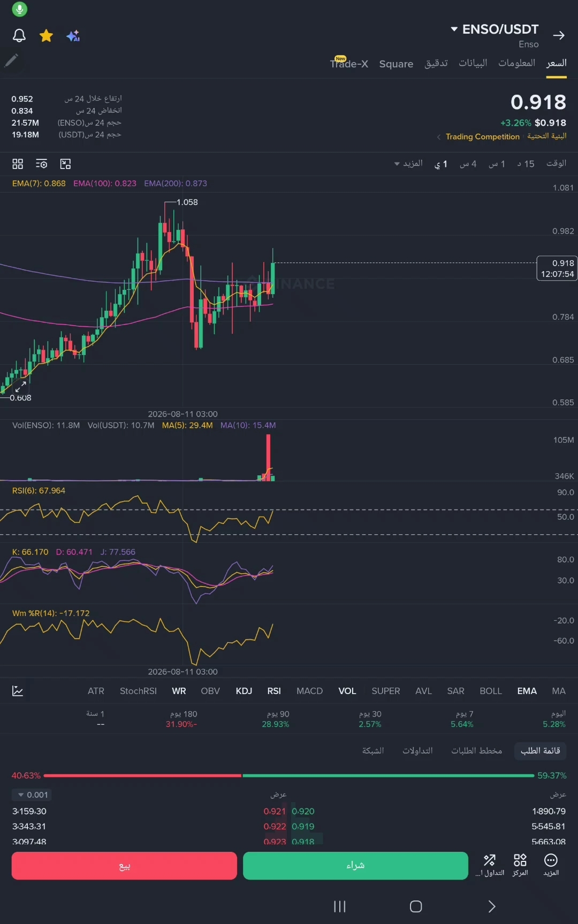Viewport: 578px width, 924px height.
Task: Toggle the RSI indicator
Action: click(x=274, y=691)
